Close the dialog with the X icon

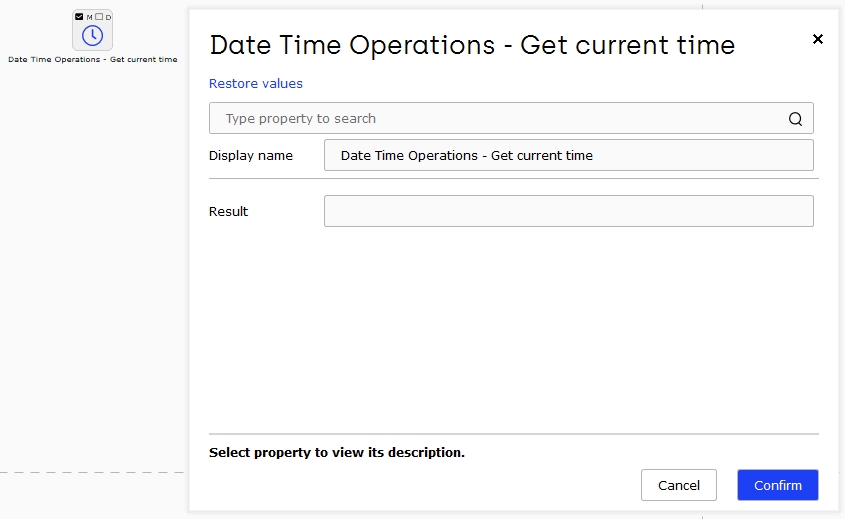818,39
